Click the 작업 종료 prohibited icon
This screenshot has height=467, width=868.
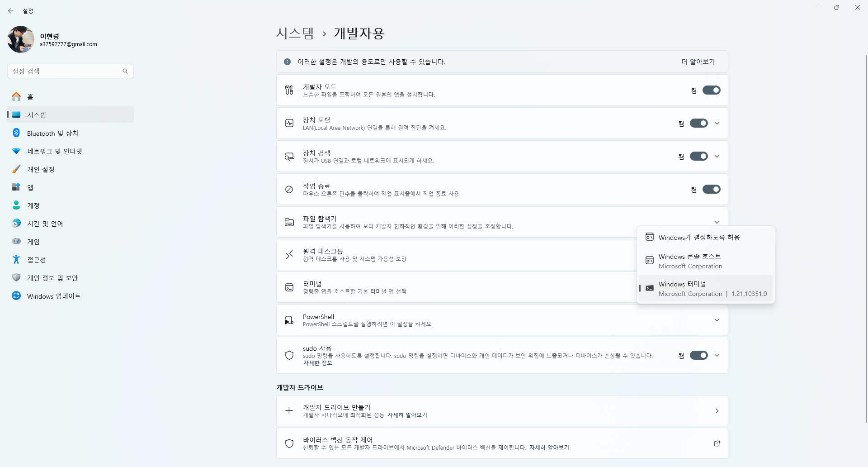[289, 189]
